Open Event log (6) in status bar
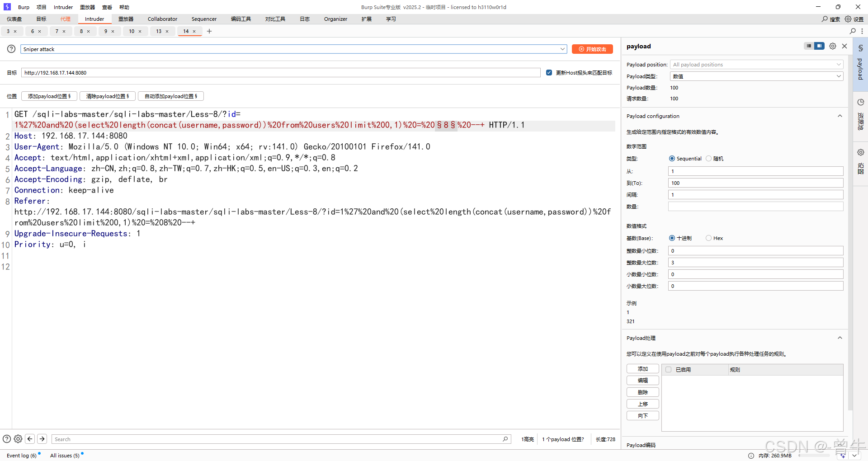Screen dimensions: 868x461 click(22, 456)
